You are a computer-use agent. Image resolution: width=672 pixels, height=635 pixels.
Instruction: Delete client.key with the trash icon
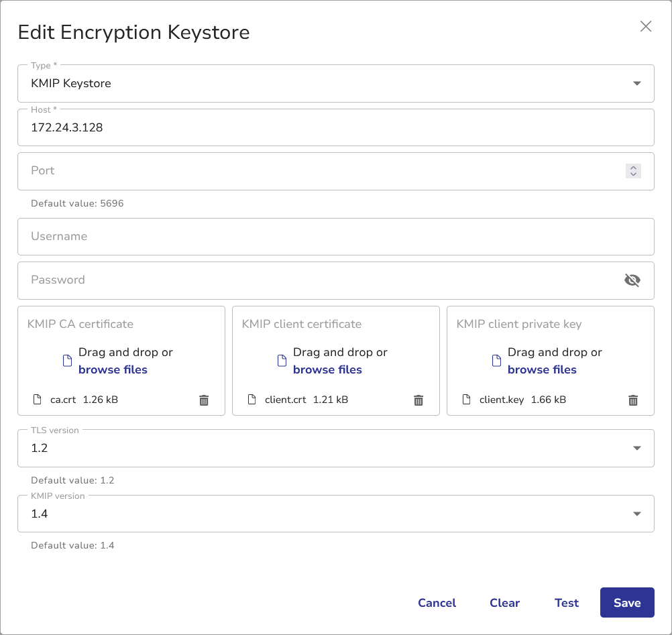point(632,400)
